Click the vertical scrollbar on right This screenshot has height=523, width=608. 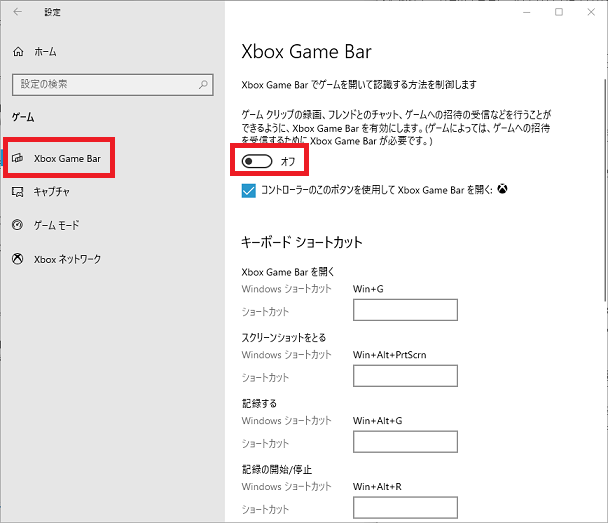pos(605,190)
